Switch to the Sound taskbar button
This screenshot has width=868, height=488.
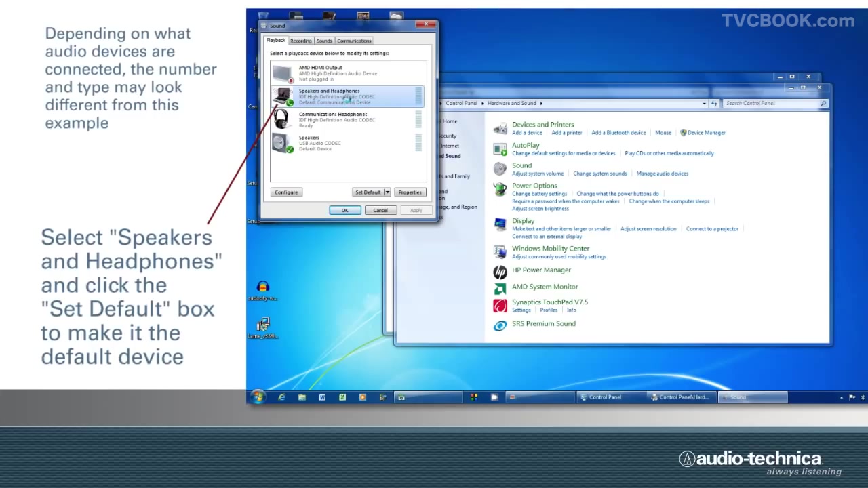(x=753, y=397)
